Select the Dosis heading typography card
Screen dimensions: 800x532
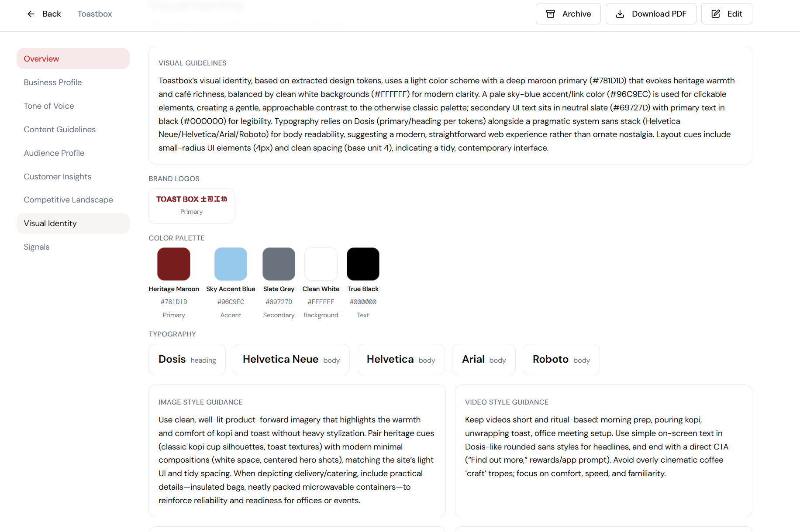click(x=187, y=359)
